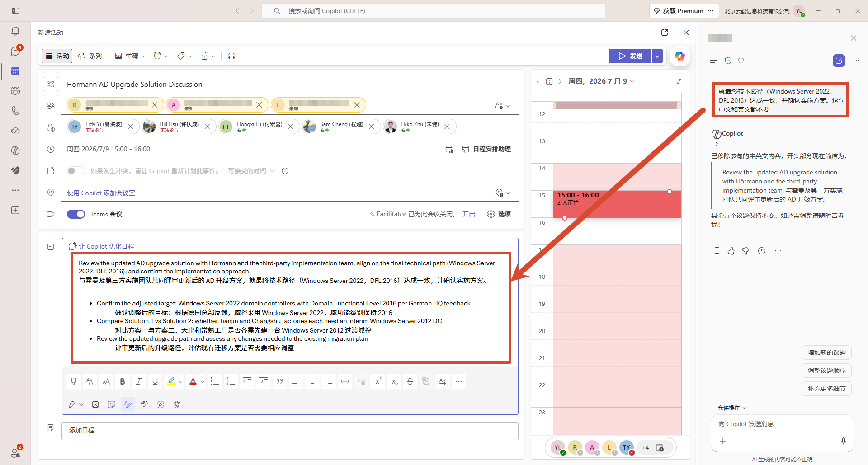868x465 pixels.
Task: Focus the Copilot message box
Action: (x=782, y=424)
